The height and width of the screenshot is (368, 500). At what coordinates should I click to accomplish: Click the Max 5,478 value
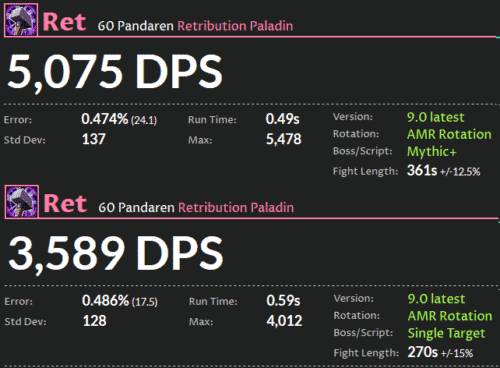point(284,139)
